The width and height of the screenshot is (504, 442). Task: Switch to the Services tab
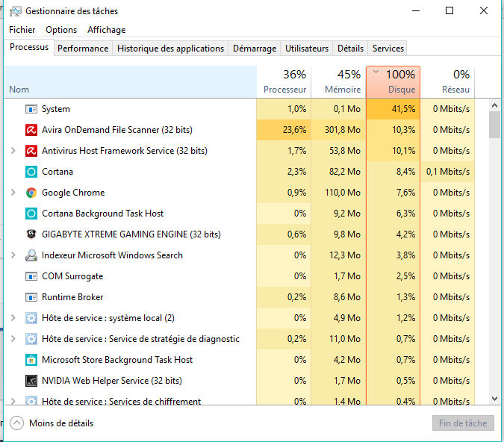click(388, 49)
